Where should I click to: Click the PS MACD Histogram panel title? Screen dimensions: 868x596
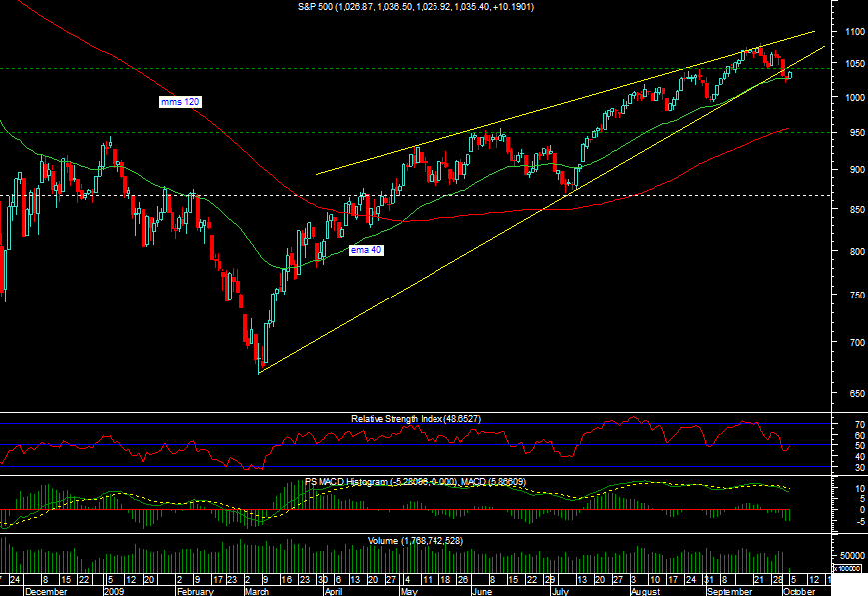coord(416,482)
